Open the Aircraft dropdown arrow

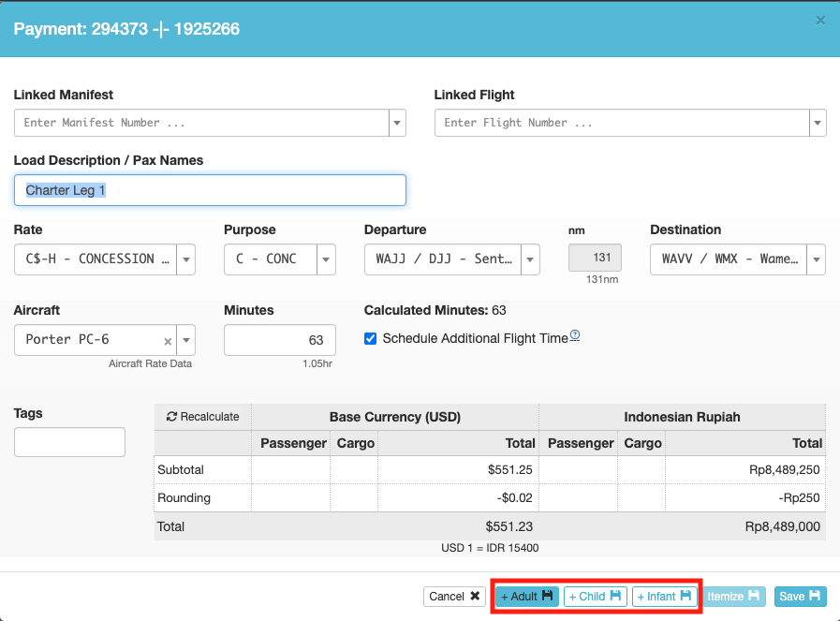click(x=186, y=340)
